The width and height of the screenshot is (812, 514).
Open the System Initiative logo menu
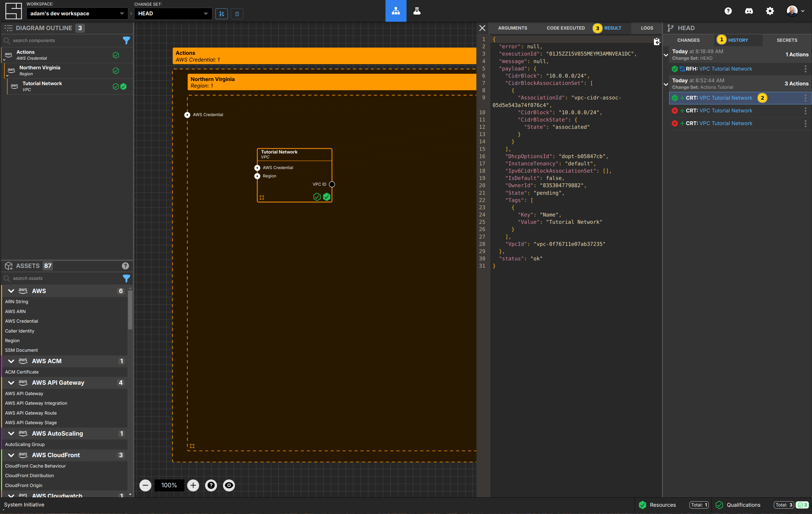click(13, 11)
